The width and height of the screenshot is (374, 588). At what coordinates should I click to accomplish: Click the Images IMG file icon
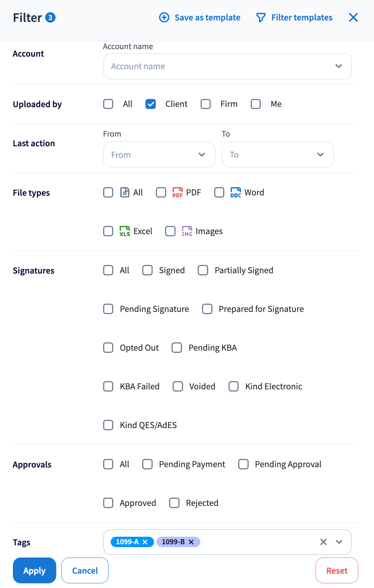point(187,231)
